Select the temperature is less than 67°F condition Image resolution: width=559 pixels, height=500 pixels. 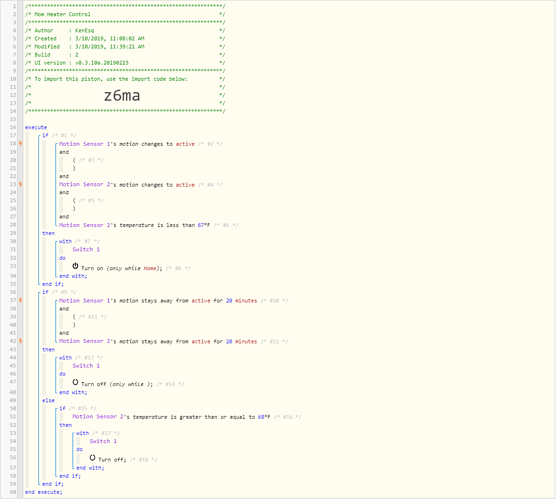134,225
